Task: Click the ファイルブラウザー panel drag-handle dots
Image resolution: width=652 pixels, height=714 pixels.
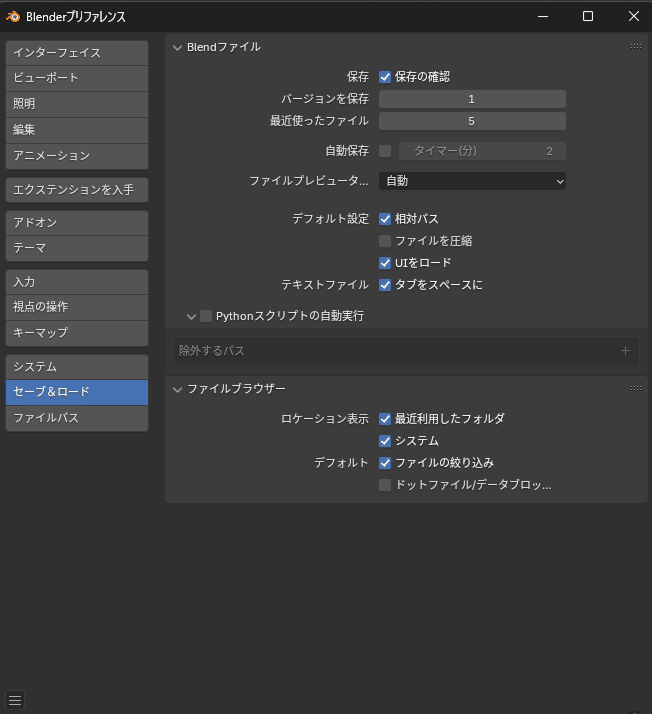Action: point(636,388)
